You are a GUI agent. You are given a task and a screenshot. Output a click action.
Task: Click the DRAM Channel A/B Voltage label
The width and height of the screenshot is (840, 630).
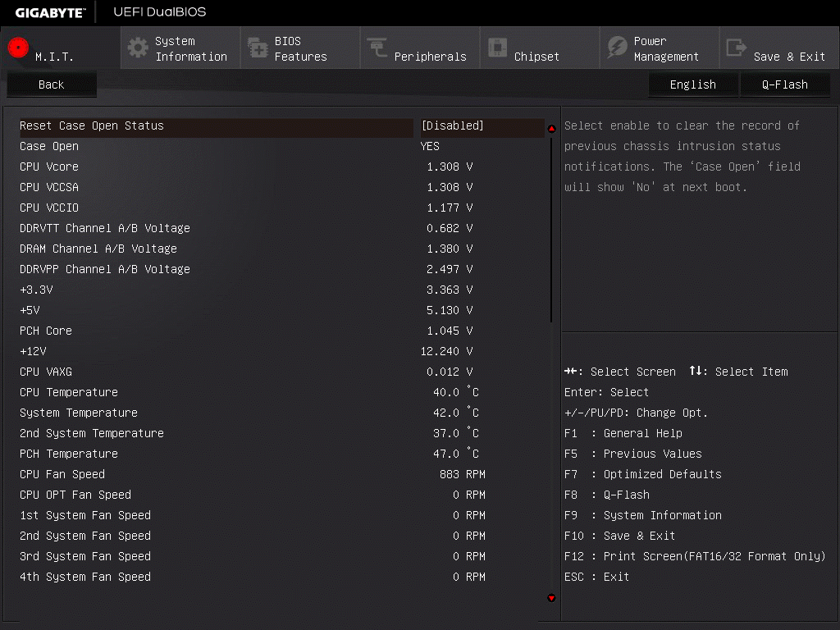pos(98,249)
